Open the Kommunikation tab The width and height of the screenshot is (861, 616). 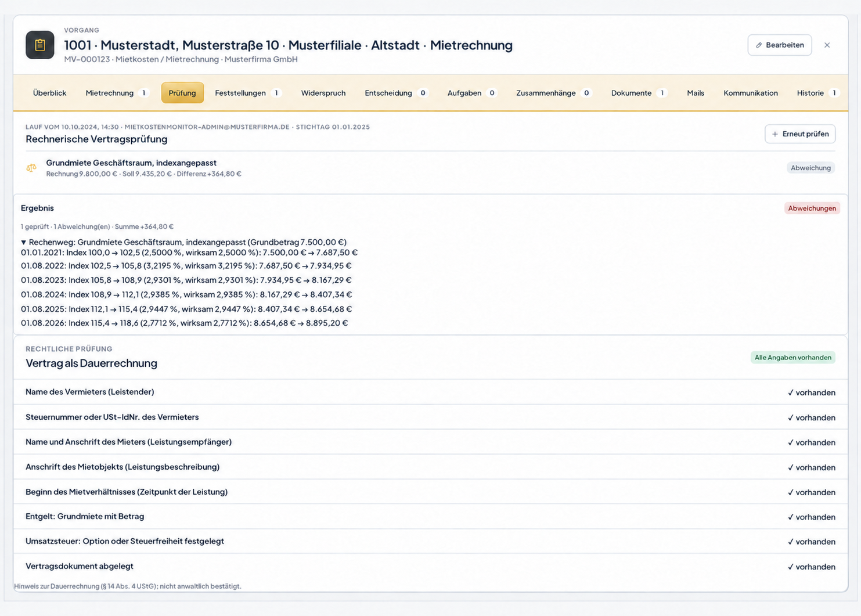[751, 93]
